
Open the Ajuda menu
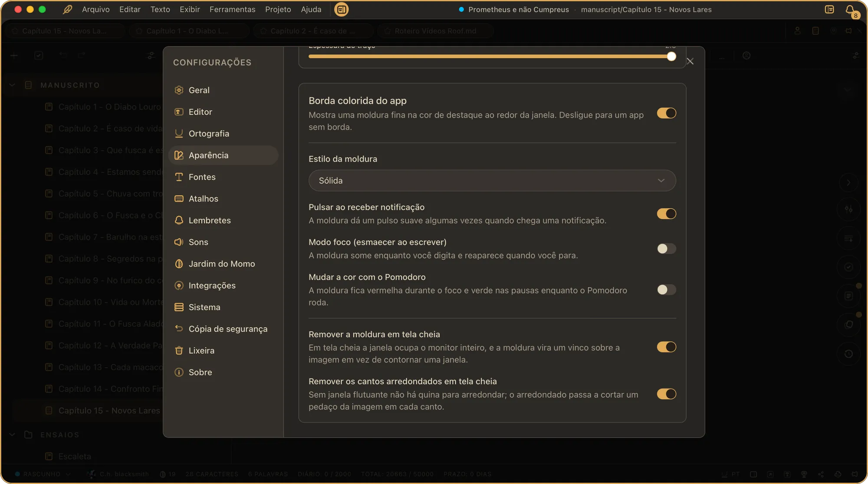coord(311,9)
